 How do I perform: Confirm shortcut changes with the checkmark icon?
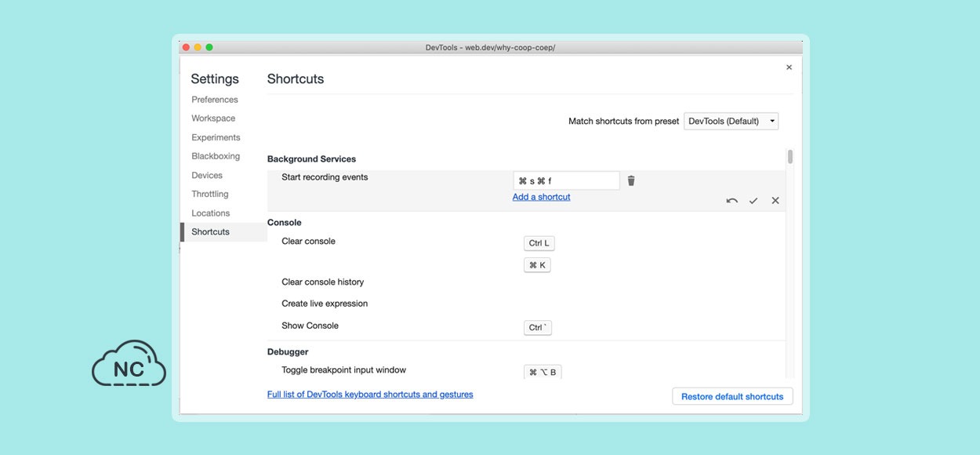tap(753, 201)
